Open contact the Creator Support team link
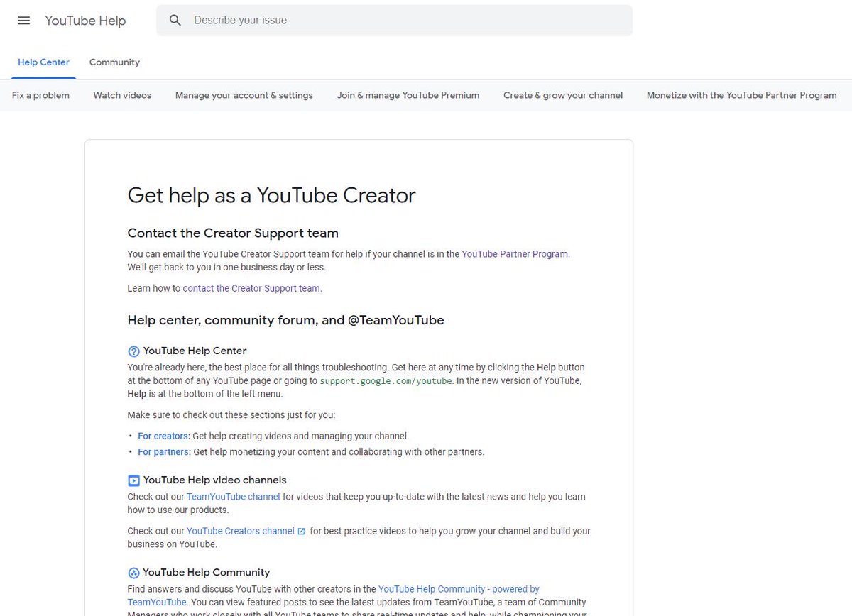 tap(251, 288)
